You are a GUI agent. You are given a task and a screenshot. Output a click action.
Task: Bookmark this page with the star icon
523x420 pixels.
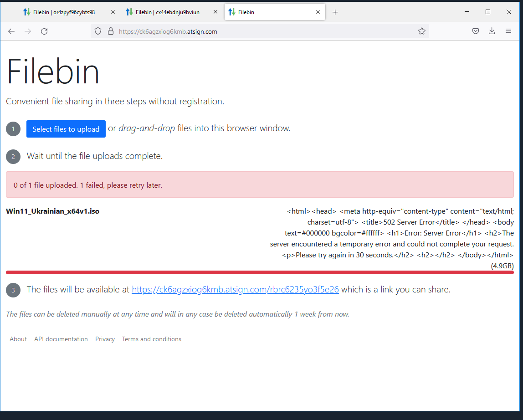click(x=421, y=31)
